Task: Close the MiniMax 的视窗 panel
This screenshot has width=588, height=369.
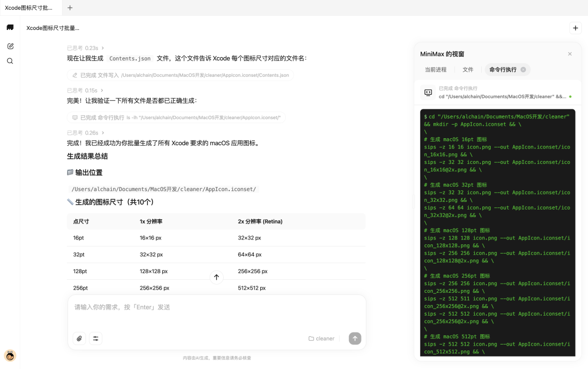Action: click(569, 54)
